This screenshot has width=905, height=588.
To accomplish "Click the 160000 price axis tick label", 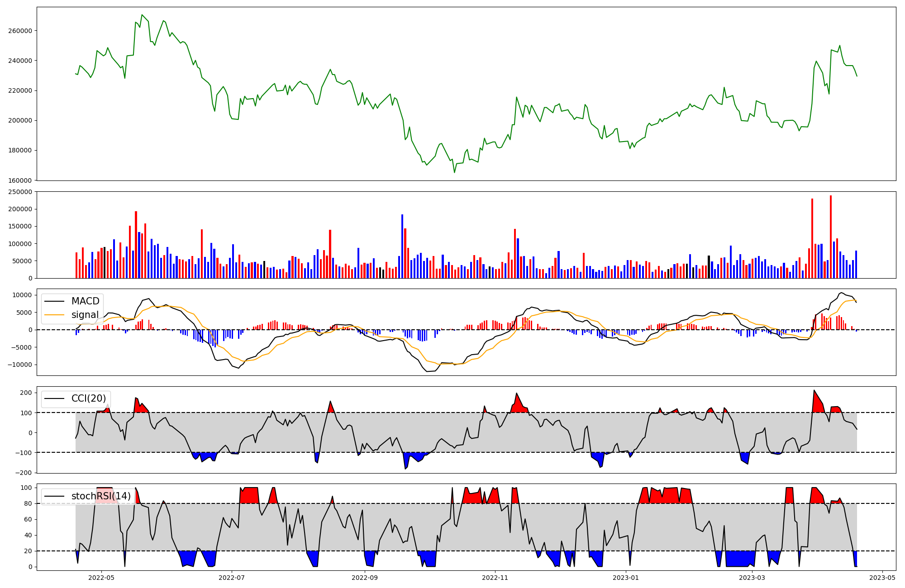I will click(x=20, y=180).
